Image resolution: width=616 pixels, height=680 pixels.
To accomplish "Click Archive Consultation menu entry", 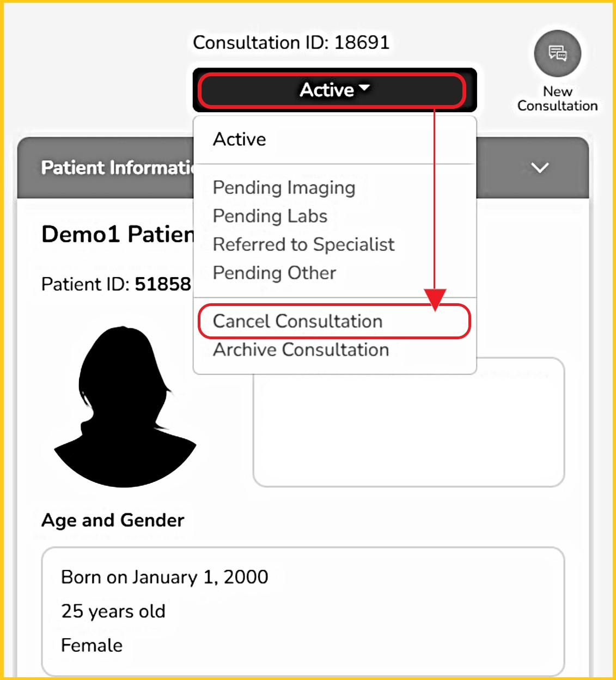I will pos(301,350).
